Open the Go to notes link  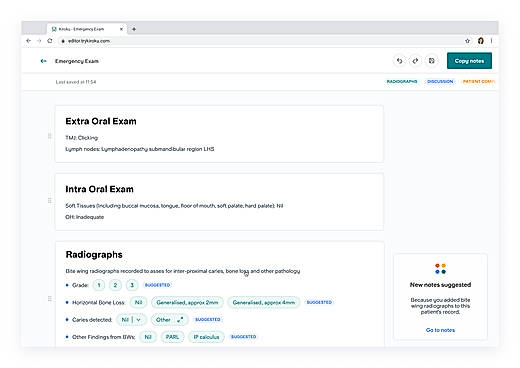coord(440,330)
